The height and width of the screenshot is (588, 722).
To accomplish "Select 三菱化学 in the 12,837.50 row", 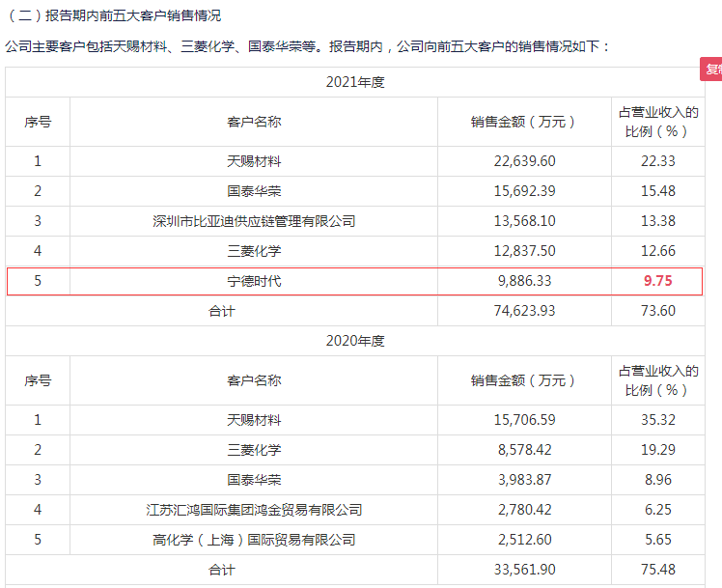I will 254,251.
